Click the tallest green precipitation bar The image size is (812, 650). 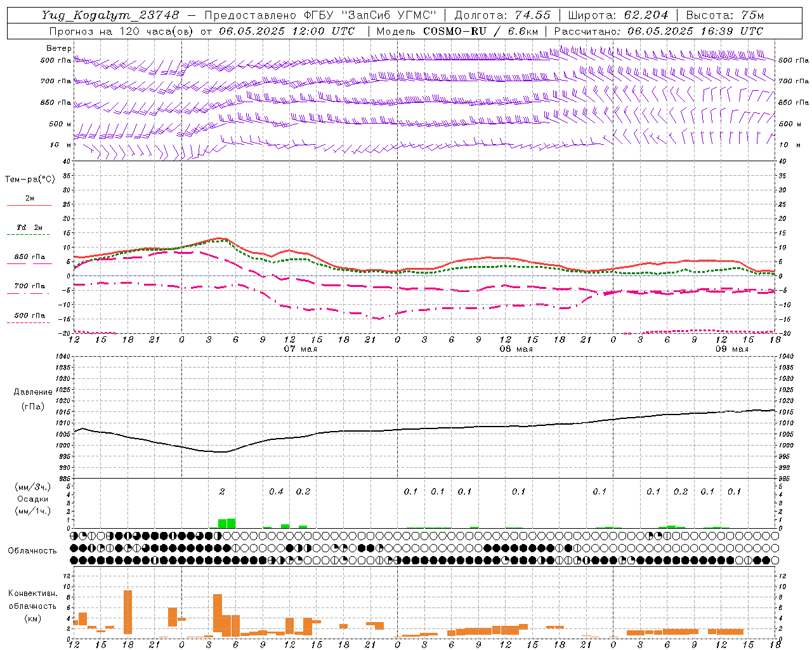231,524
